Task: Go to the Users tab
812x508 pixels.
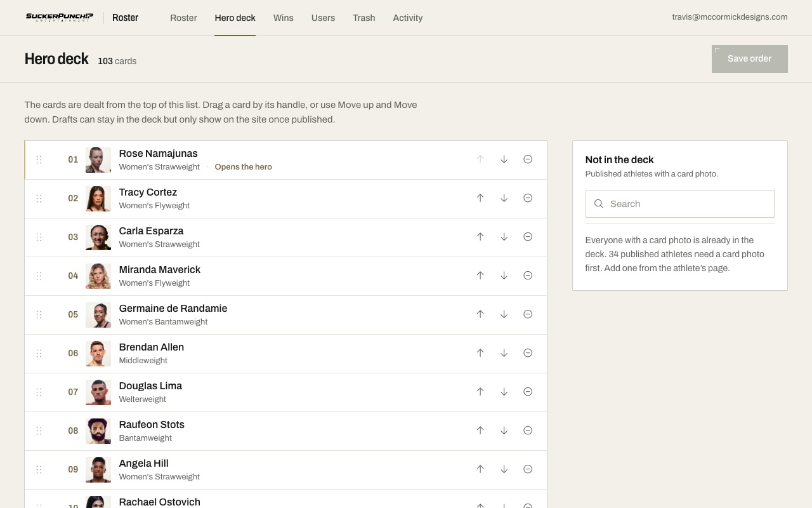Action: pyautogui.click(x=323, y=18)
